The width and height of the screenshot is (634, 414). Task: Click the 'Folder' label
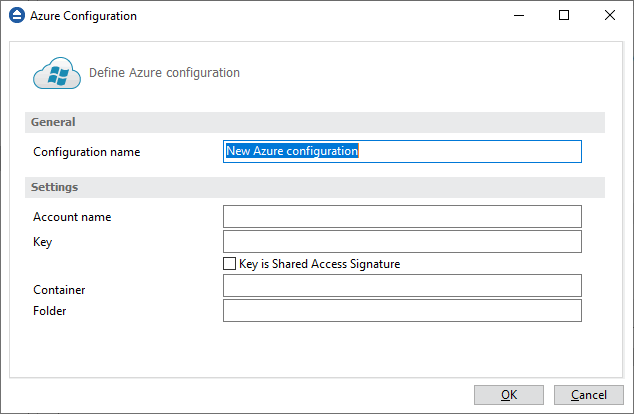[x=49, y=311]
